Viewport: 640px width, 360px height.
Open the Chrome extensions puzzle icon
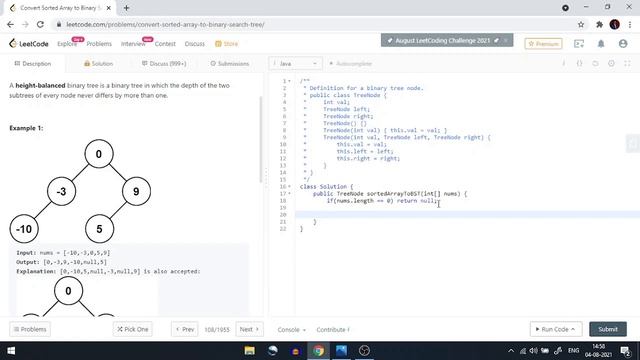(599, 24)
